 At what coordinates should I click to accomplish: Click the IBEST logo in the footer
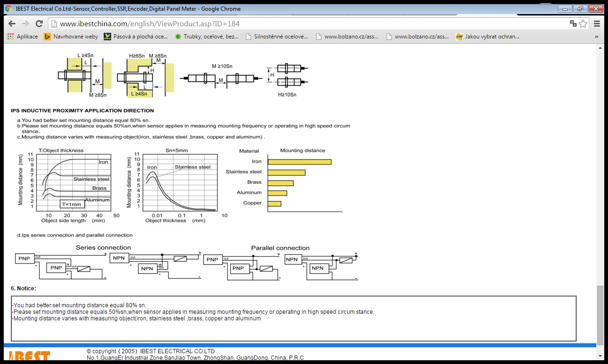click(x=30, y=356)
